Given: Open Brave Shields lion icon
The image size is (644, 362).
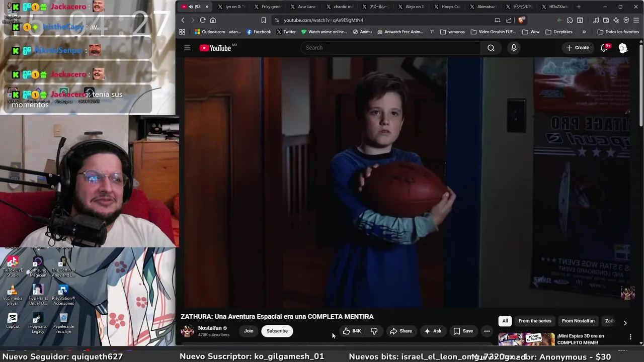Looking at the screenshot, I should click(x=521, y=20).
